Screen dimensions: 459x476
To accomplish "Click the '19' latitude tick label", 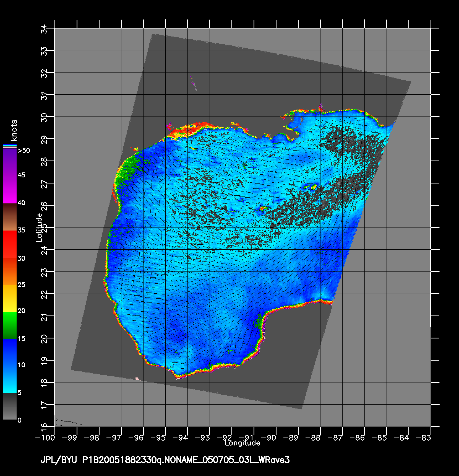I will (x=44, y=361).
